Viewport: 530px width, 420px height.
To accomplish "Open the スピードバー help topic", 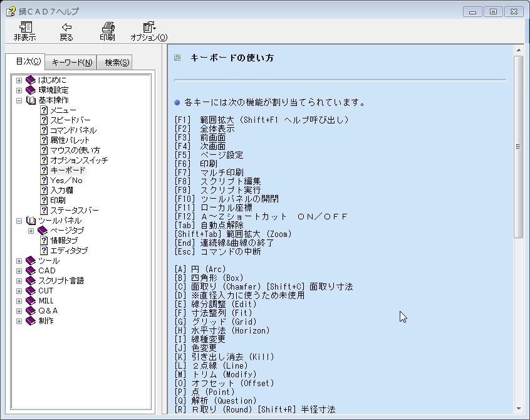I will 70,120.
